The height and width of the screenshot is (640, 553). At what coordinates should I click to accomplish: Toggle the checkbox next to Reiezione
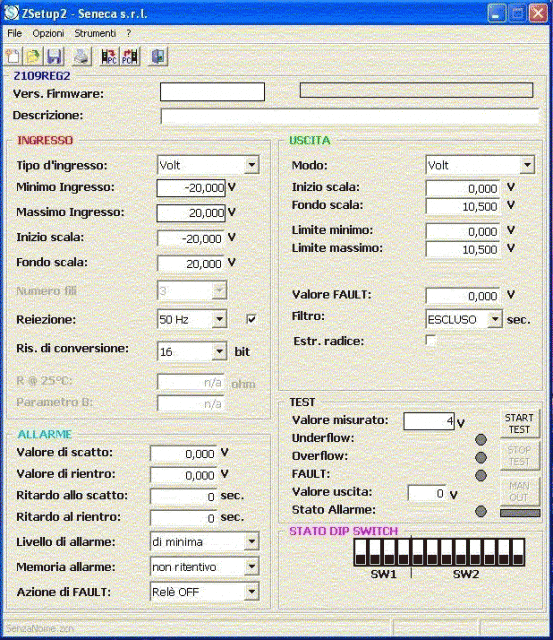tap(251, 319)
